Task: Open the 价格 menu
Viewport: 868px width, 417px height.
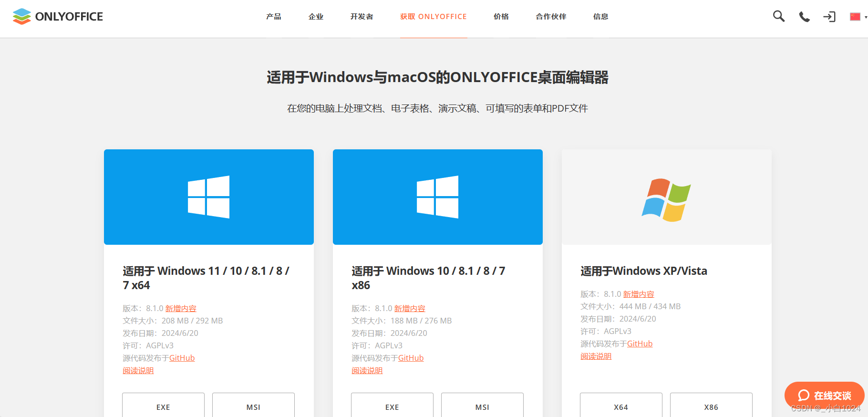Action: pyautogui.click(x=501, y=17)
